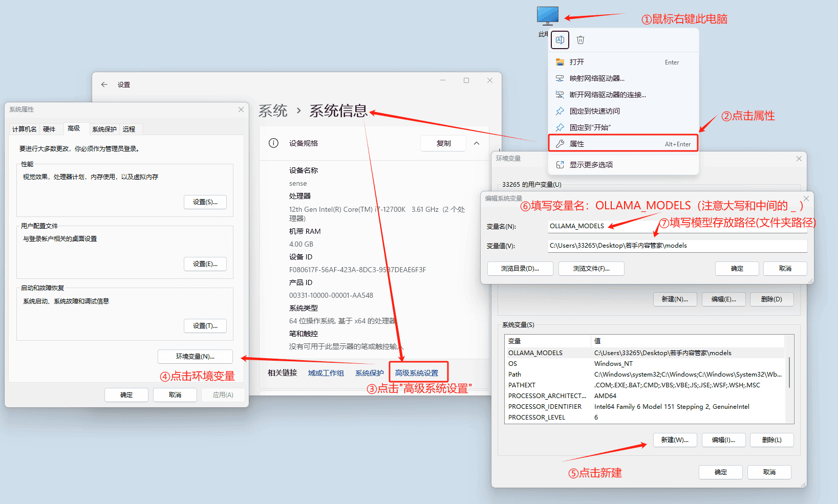This screenshot has width=838, height=504.
Task: Click the rename icon in the context menu
Action: click(x=560, y=39)
